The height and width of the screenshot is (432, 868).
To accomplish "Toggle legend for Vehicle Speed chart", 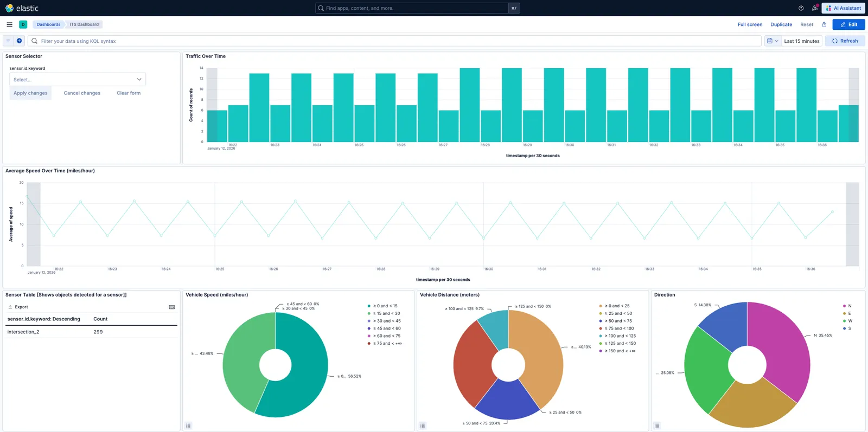I will pyautogui.click(x=188, y=425).
